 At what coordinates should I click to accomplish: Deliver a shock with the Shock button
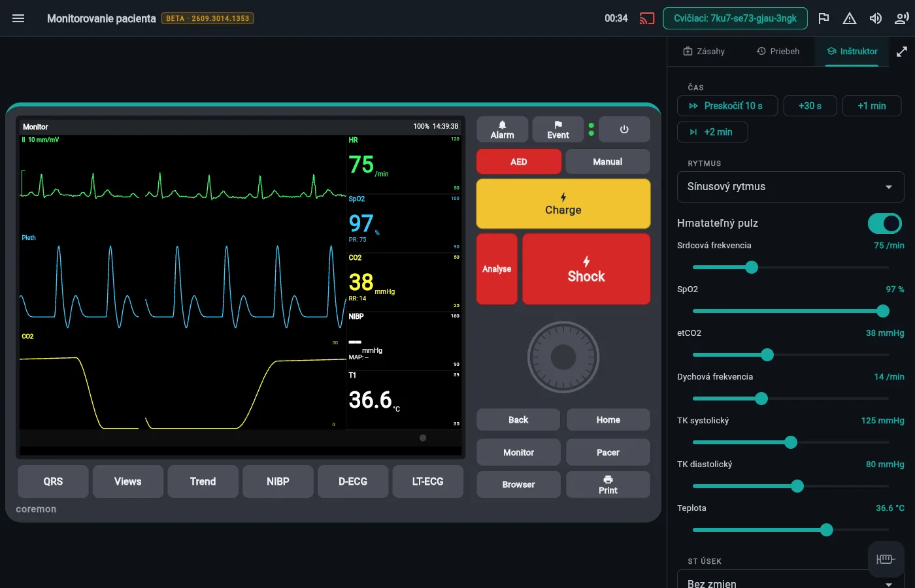point(586,269)
